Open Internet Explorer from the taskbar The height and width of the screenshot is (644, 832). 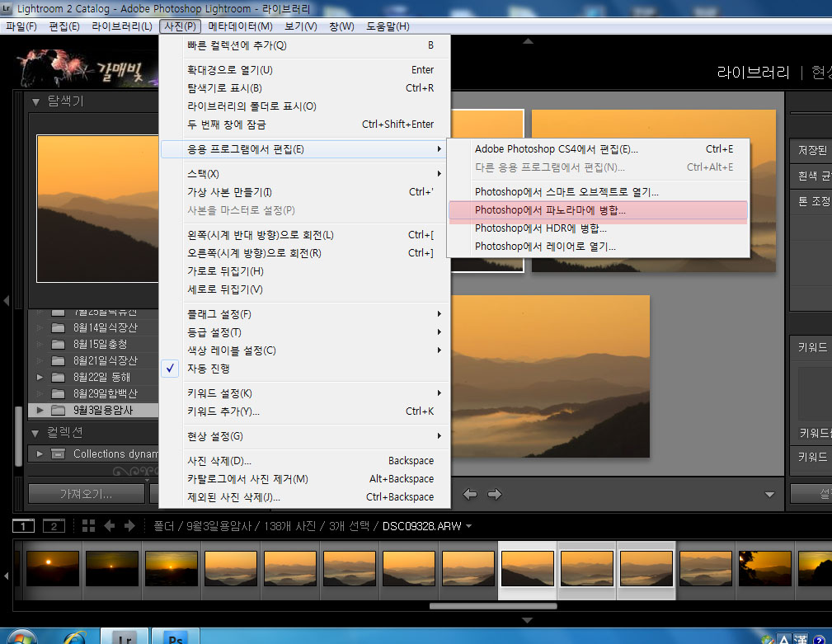[x=75, y=637]
